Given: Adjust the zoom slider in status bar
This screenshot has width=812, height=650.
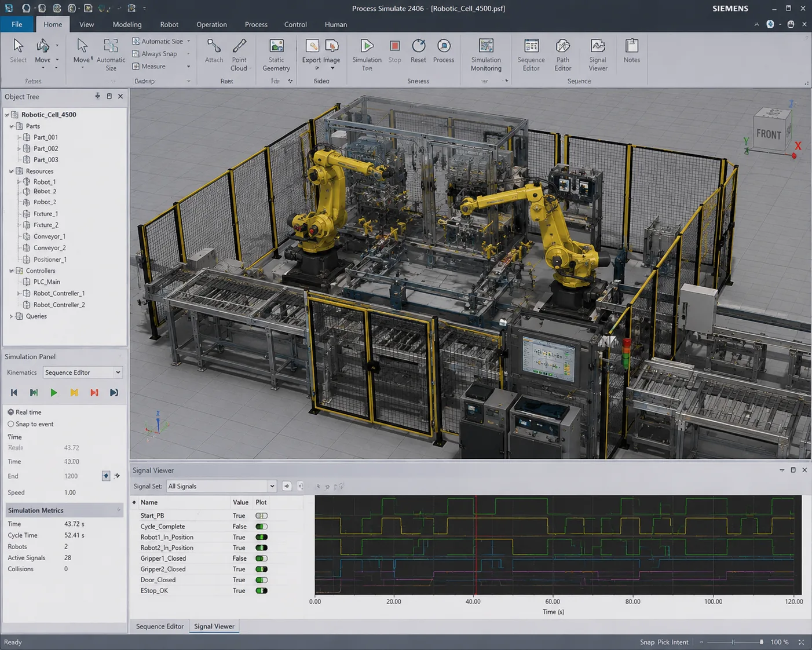Looking at the screenshot, I should tap(733, 642).
